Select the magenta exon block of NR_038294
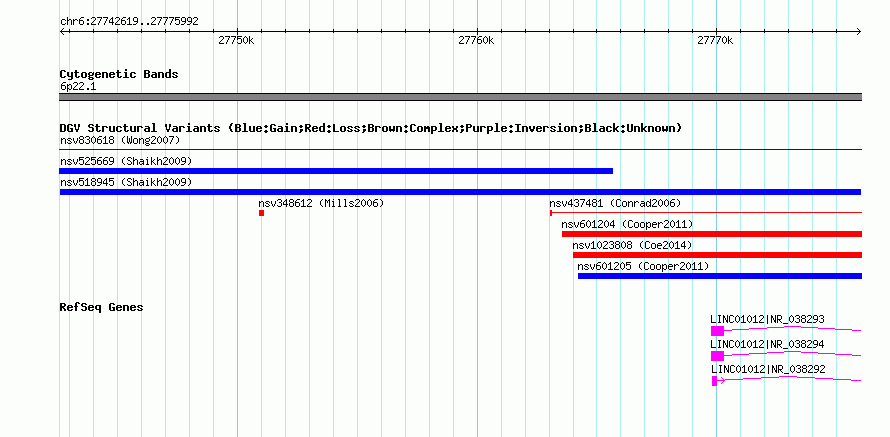 tap(717, 356)
